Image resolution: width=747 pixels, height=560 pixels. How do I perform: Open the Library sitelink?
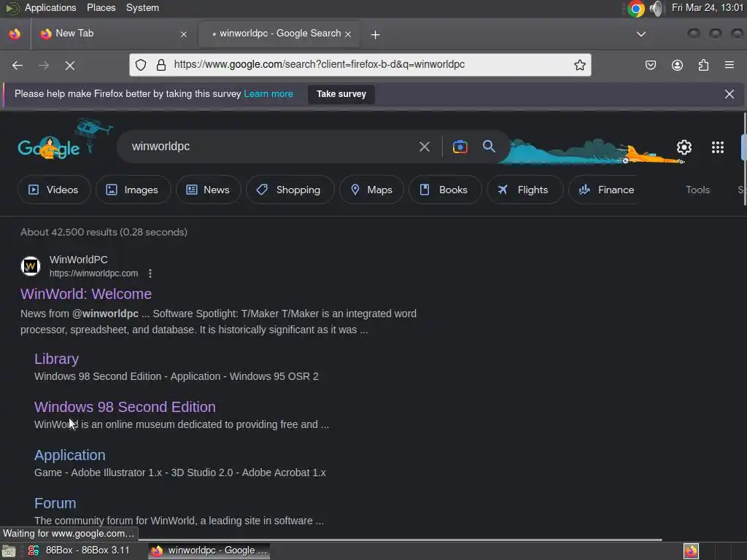tap(57, 359)
